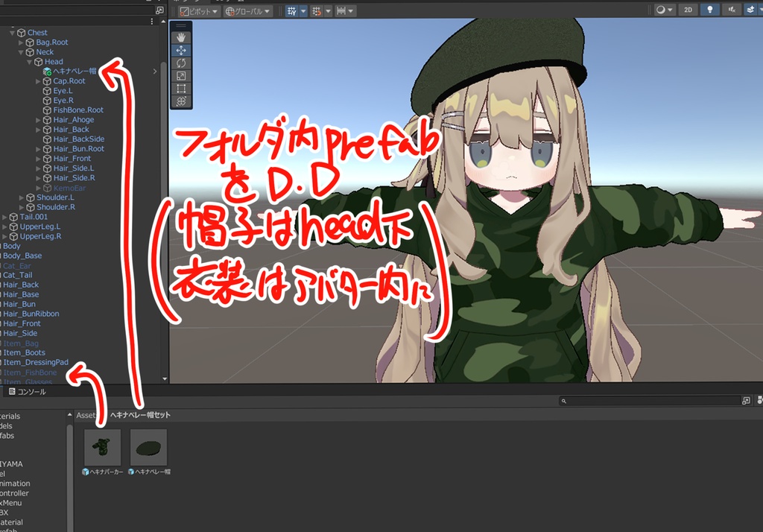763x532 pixels.
Task: Click the hierarchy search-by-type icon
Action: pyautogui.click(x=159, y=10)
